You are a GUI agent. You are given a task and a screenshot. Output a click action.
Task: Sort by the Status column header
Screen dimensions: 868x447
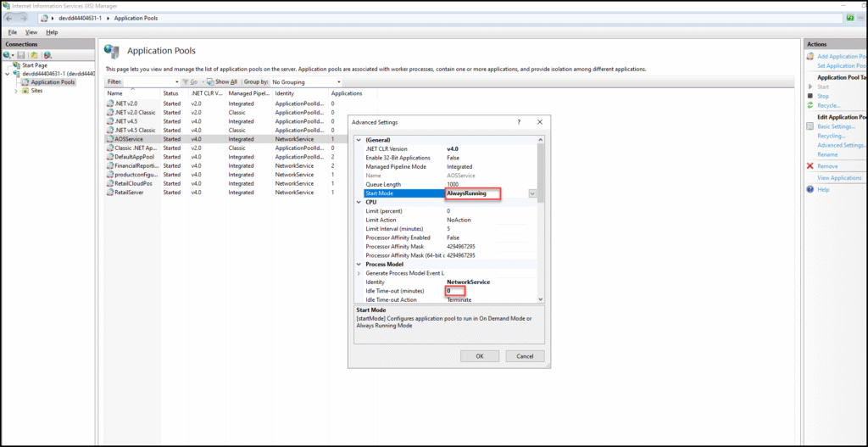175,93
